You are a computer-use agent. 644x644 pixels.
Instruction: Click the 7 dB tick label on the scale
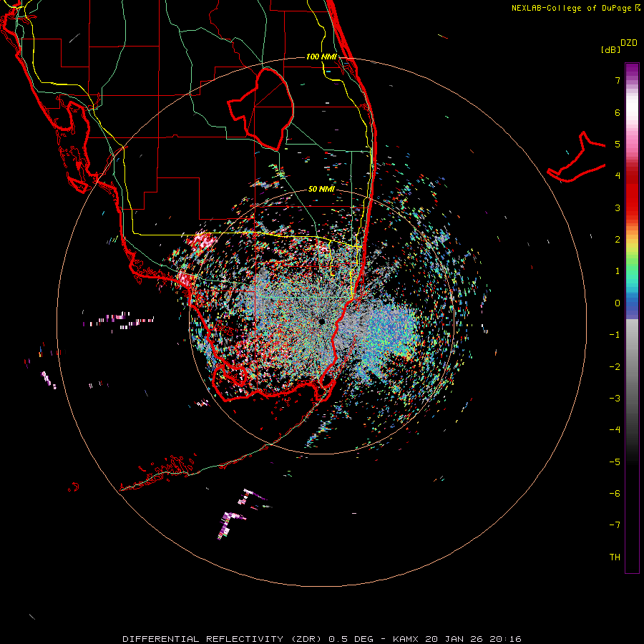[x=618, y=80]
